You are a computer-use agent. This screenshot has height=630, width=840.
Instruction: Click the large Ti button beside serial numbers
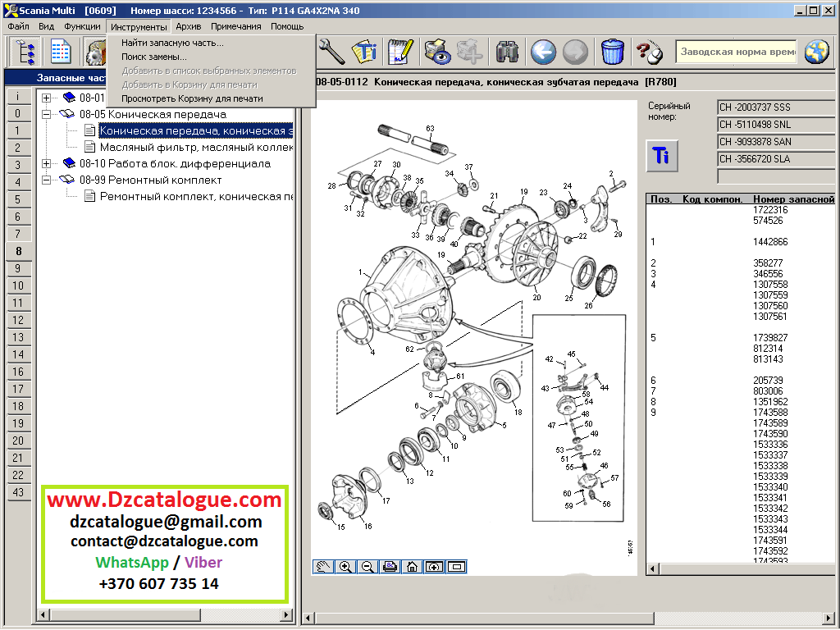[662, 156]
